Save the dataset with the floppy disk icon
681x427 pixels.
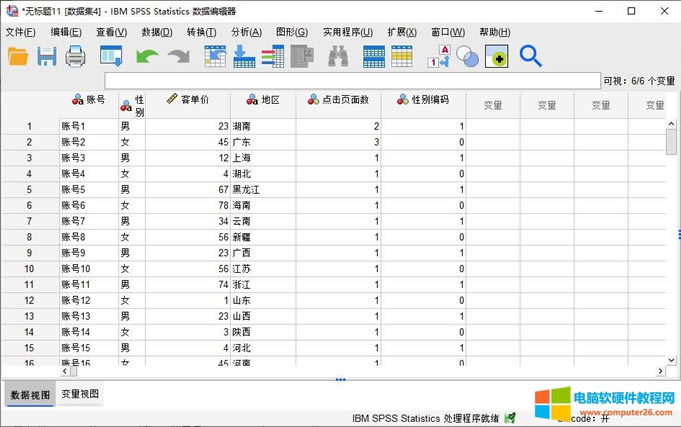(x=47, y=57)
